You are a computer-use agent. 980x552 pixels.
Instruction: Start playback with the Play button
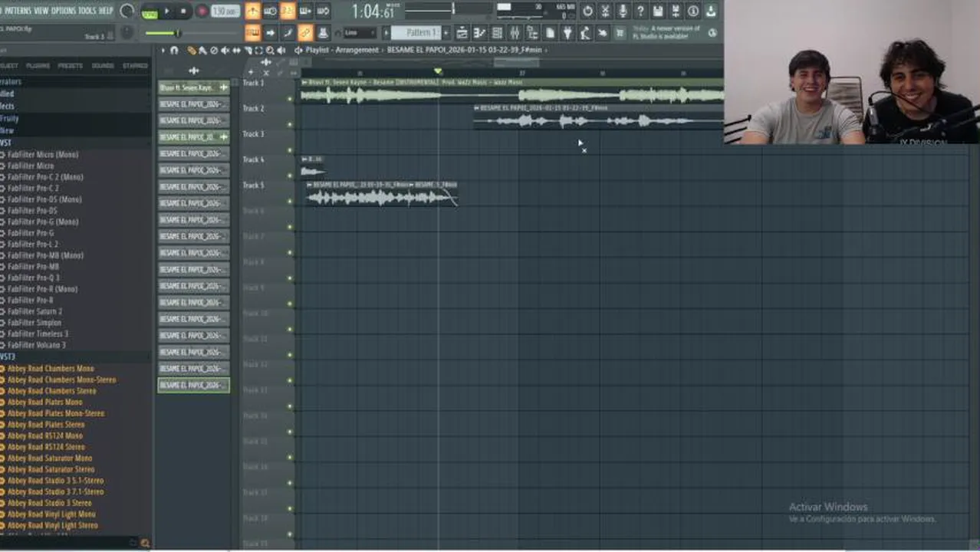166,11
